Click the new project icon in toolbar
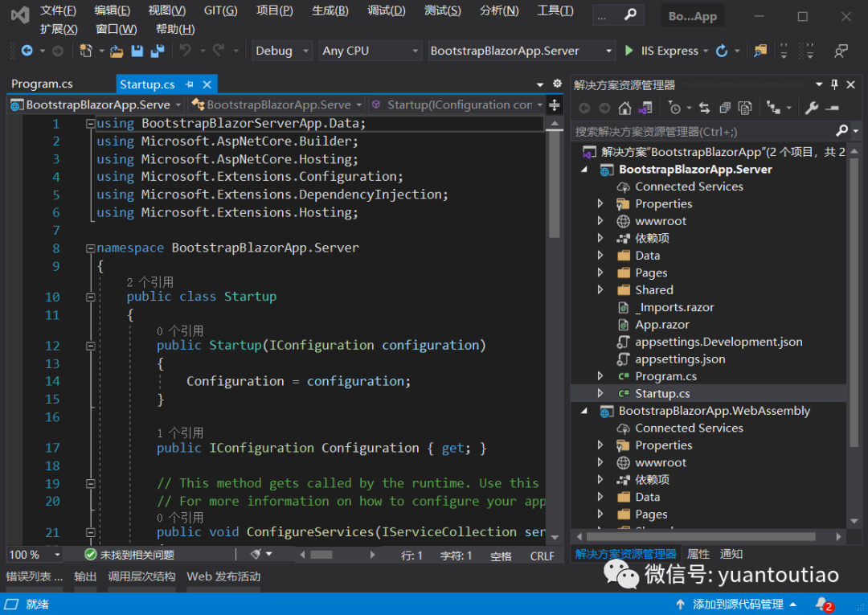 (85, 51)
